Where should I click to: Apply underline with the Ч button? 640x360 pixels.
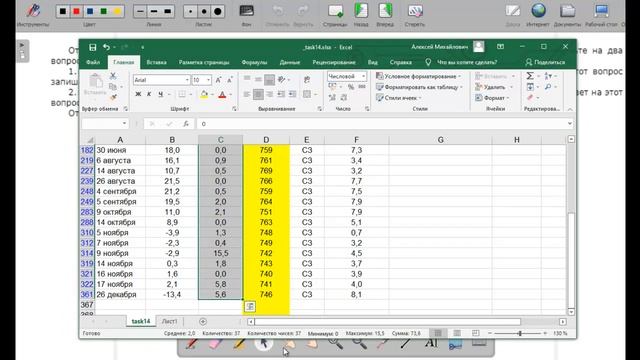[160, 94]
